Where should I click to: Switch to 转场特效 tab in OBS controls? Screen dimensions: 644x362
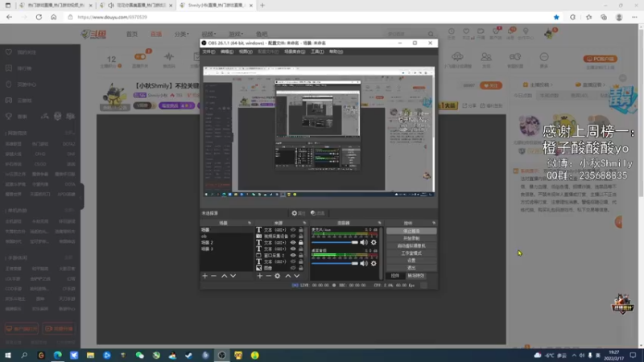coord(415,276)
